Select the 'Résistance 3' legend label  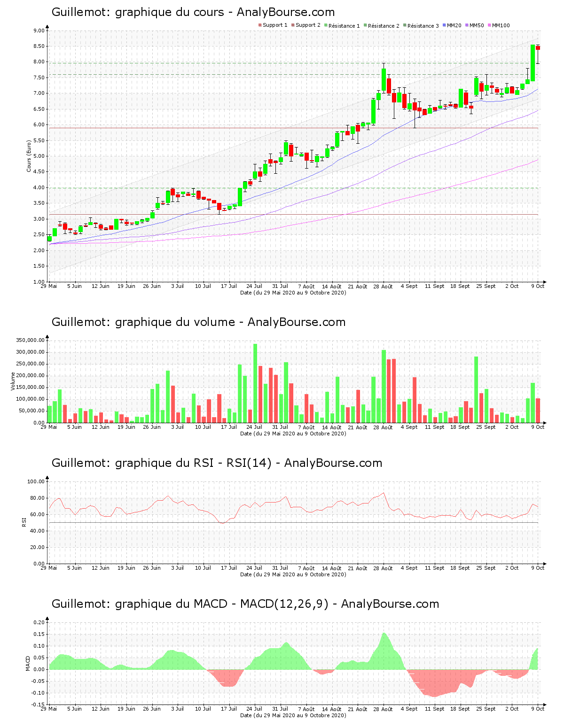pos(423,25)
